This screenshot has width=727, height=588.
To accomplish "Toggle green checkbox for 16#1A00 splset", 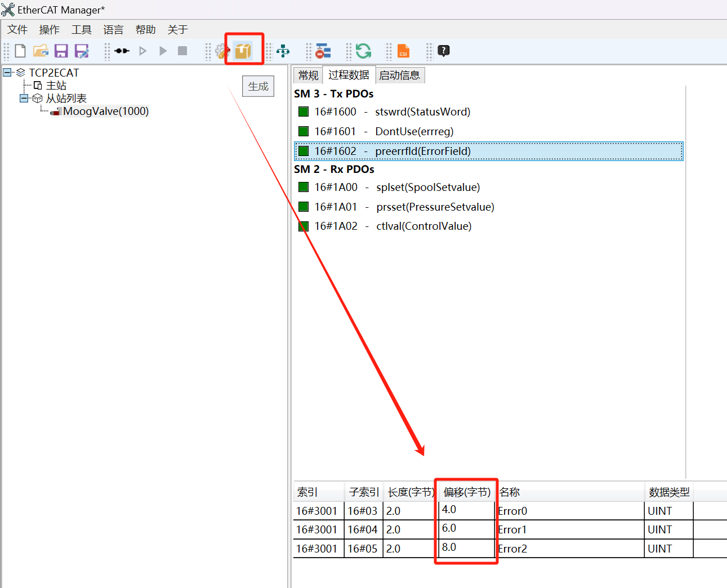I will click(x=304, y=187).
